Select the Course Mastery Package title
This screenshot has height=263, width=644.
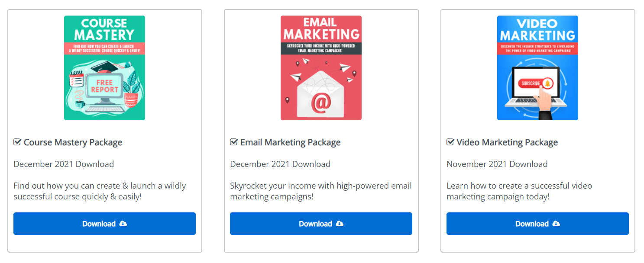click(x=73, y=142)
